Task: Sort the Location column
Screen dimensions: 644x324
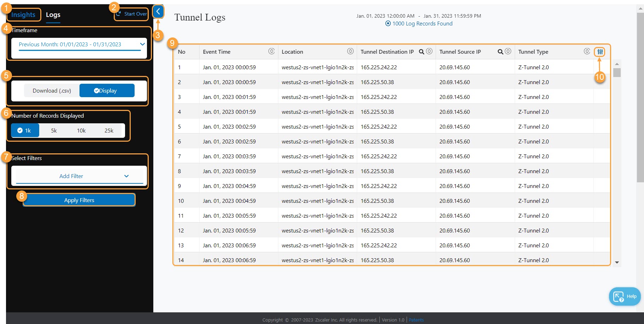Action: pyautogui.click(x=350, y=51)
